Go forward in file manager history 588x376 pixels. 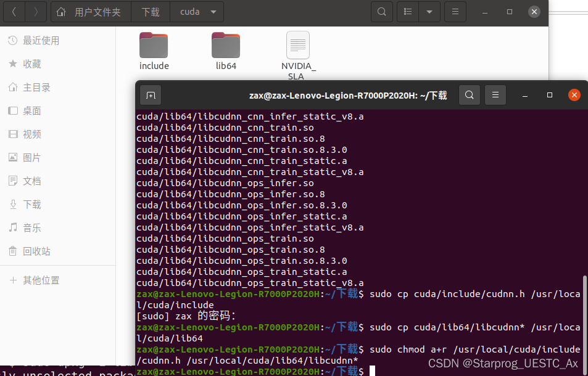pos(36,12)
